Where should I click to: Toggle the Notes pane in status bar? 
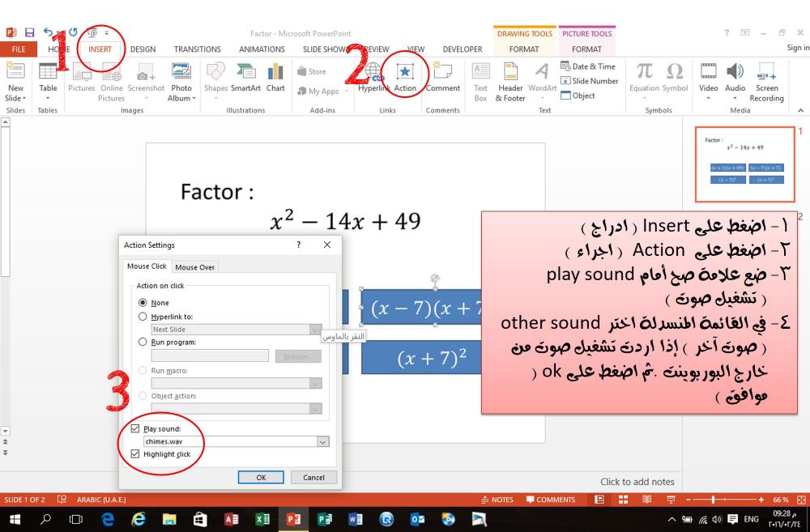(497, 500)
